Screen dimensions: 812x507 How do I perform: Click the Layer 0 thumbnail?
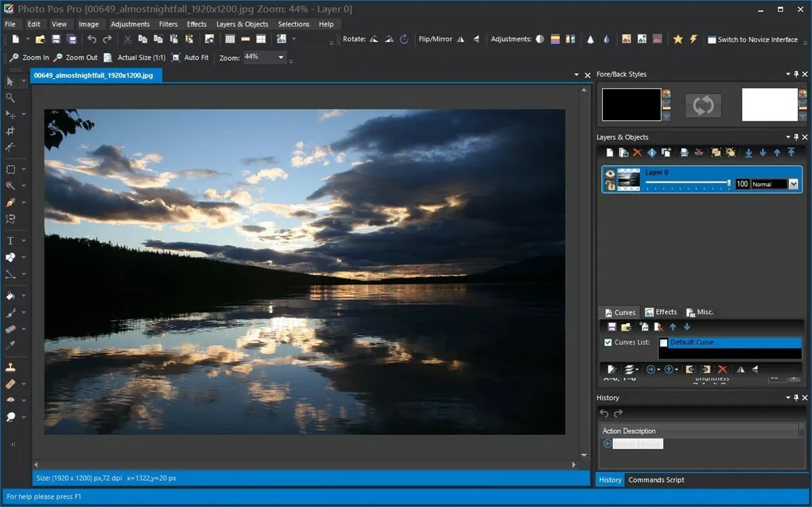(x=629, y=180)
